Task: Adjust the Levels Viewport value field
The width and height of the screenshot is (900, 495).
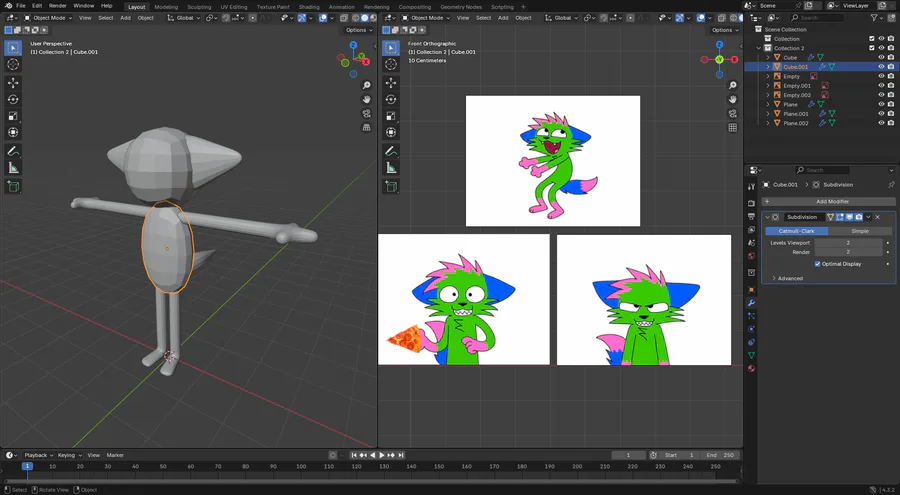Action: tap(848, 243)
